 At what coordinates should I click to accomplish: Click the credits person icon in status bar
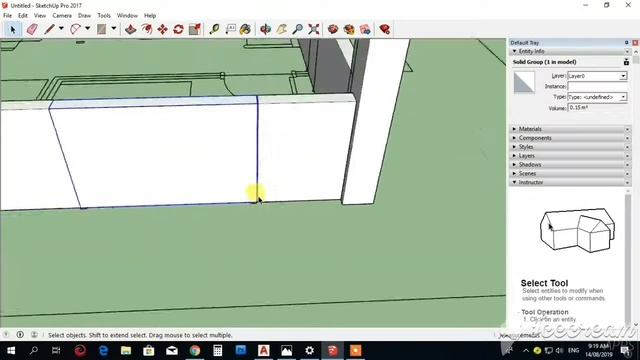tap(34, 335)
